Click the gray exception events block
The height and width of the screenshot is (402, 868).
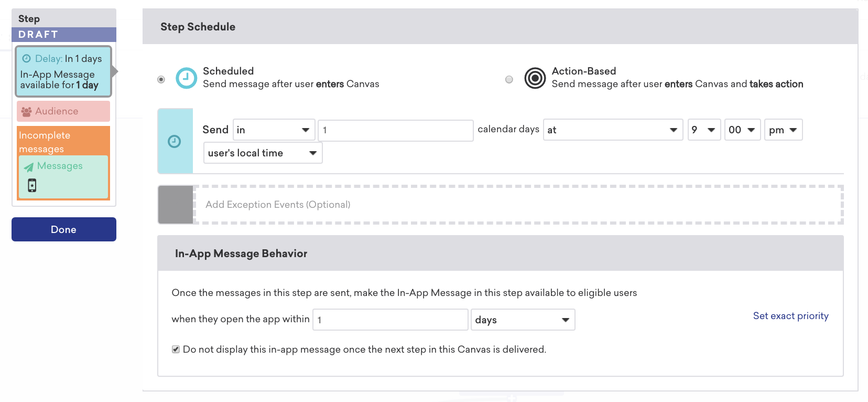[x=176, y=205]
